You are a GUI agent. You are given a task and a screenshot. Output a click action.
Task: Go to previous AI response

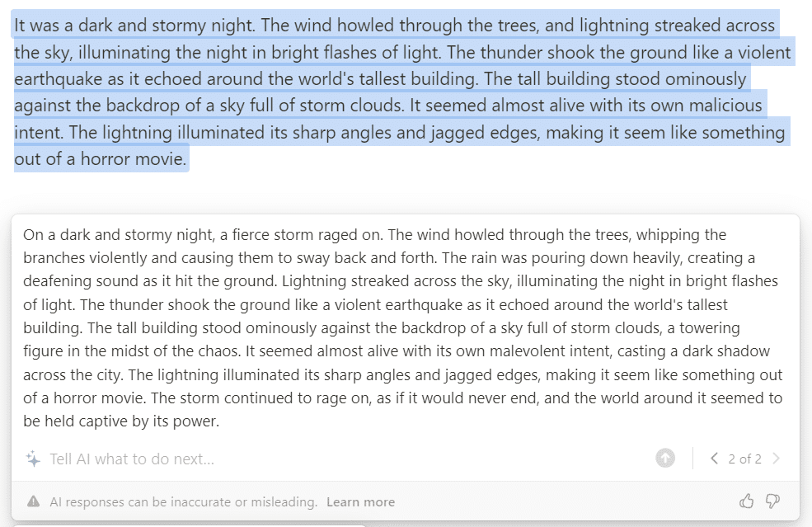(714, 459)
